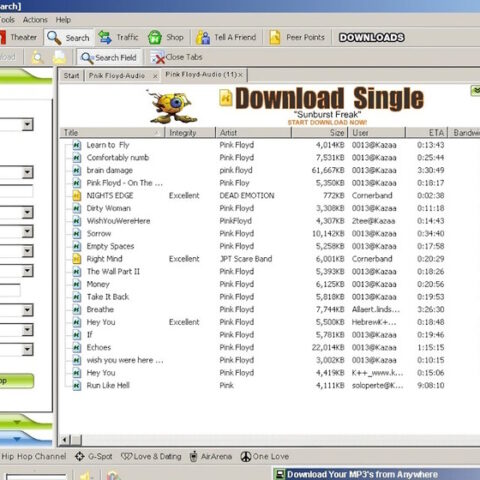The image size is (480, 480).
Task: Close the first Pink Floyd-Audio tab
Action: pos(155,76)
